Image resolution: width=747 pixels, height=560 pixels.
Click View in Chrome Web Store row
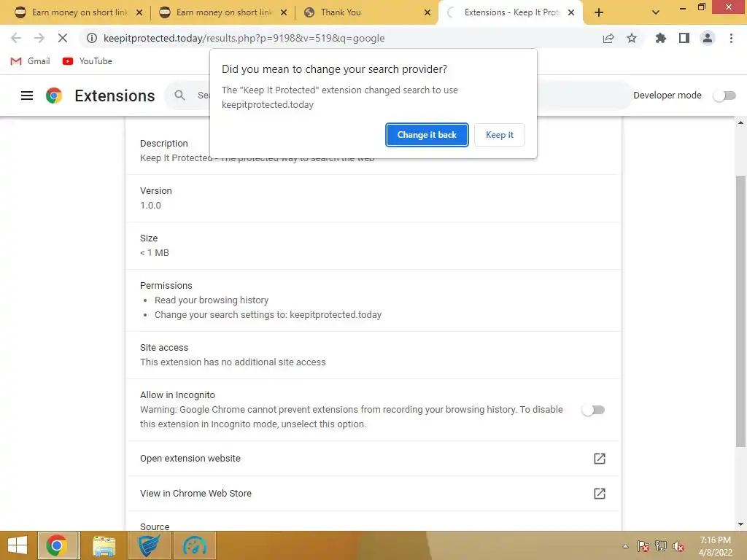[373, 494]
